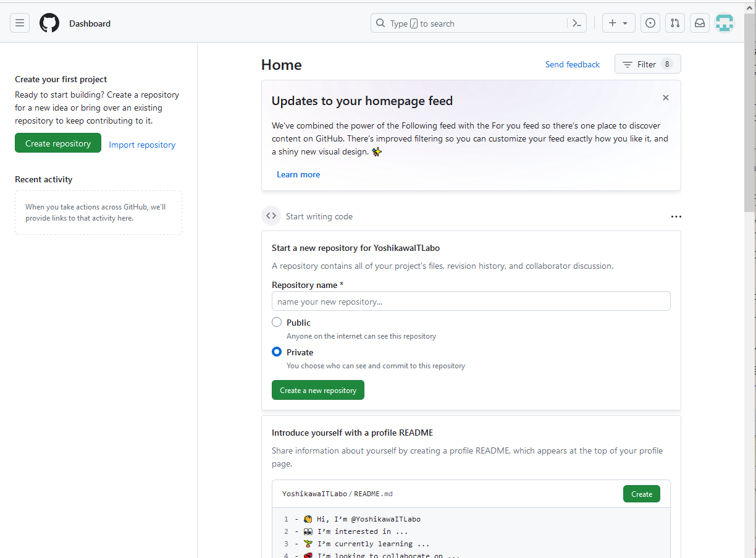Open the Filter feed dropdown
Viewport: 756px width, 558px height.
click(x=647, y=64)
